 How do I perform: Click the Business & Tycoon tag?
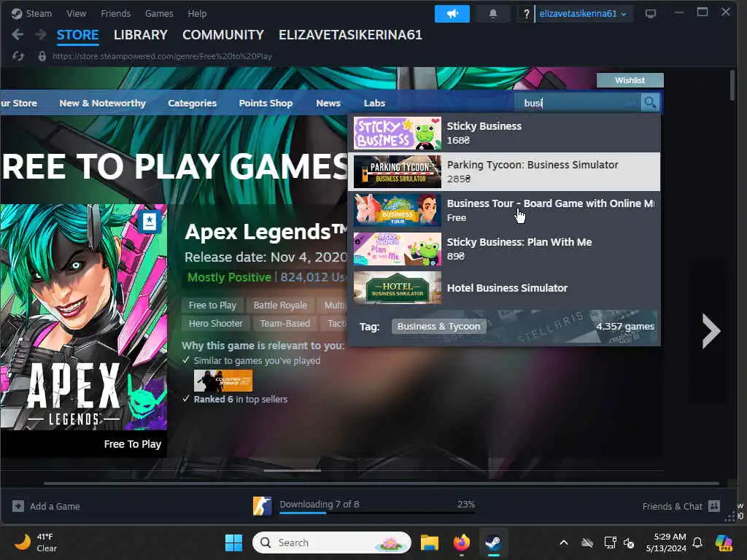(438, 326)
